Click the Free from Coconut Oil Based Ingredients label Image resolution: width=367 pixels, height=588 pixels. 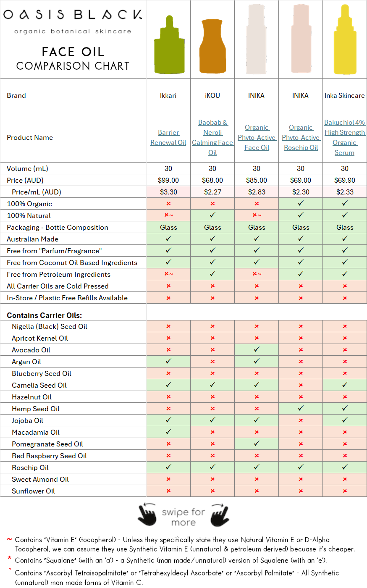pyautogui.click(x=72, y=262)
